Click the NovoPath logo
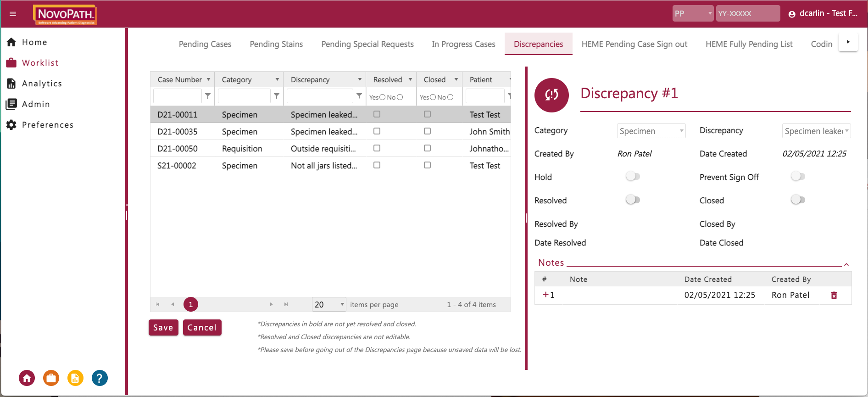This screenshot has height=397, width=868. 65,15
